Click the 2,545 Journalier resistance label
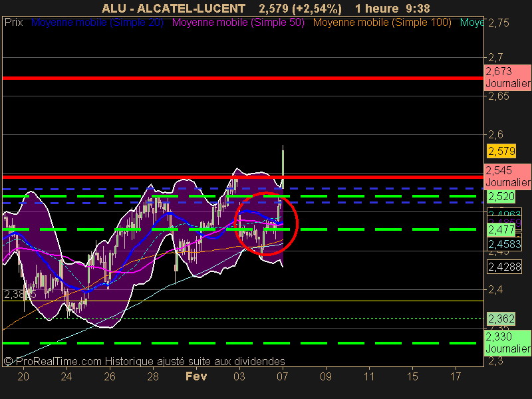 click(x=507, y=176)
